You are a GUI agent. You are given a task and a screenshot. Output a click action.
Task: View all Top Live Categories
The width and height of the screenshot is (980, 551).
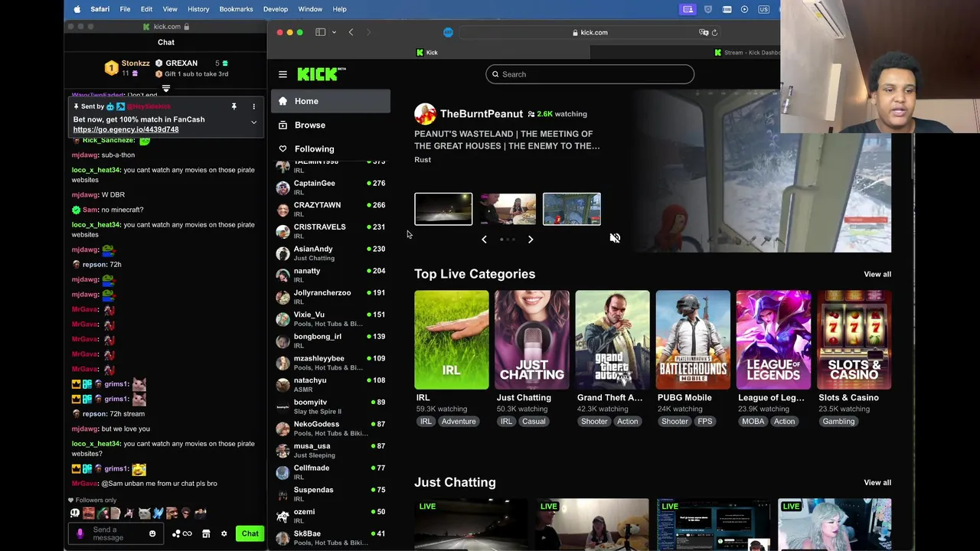click(877, 274)
